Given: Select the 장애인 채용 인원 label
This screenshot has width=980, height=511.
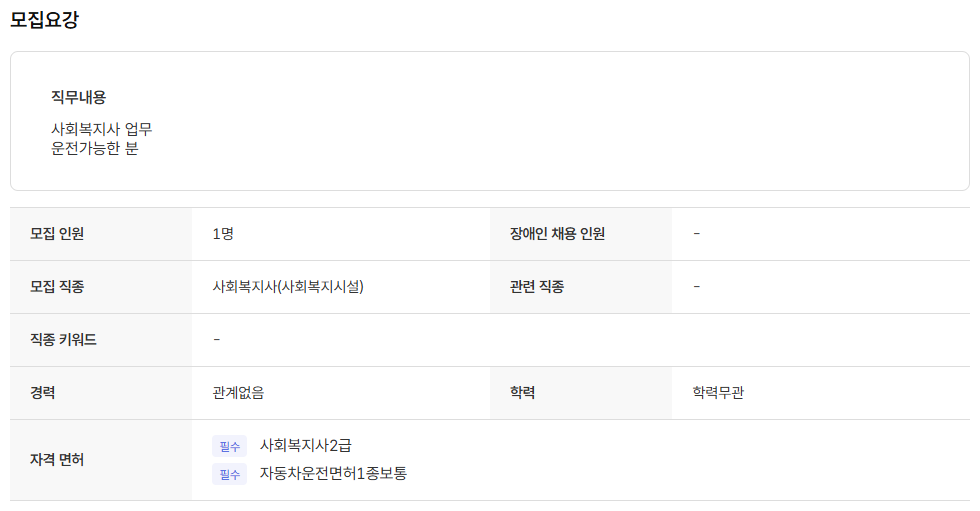Looking at the screenshot, I should click(557, 234).
